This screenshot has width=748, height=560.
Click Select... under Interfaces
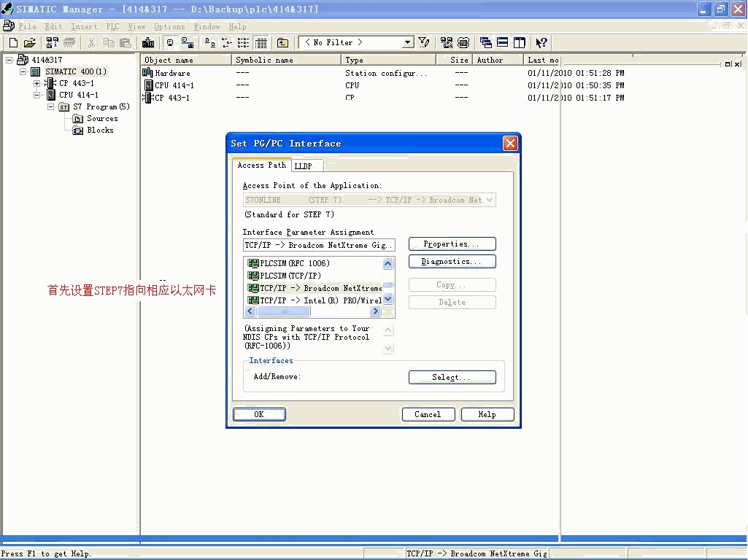coord(452,378)
